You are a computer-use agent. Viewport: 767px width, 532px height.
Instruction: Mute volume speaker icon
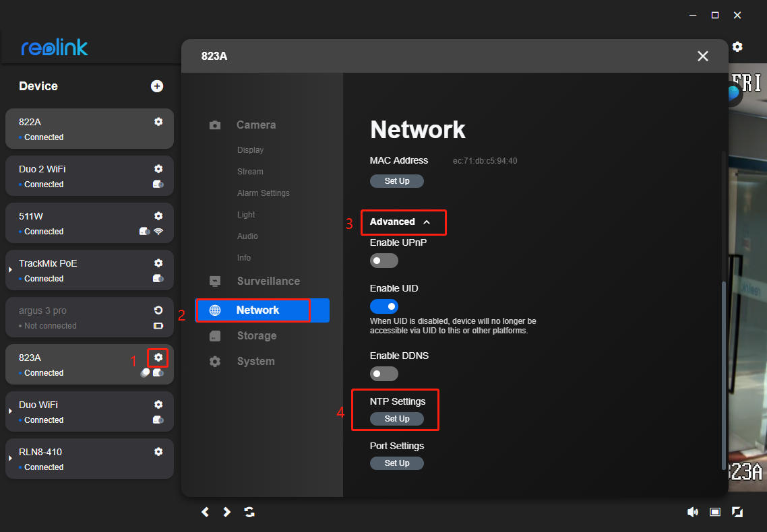693,512
